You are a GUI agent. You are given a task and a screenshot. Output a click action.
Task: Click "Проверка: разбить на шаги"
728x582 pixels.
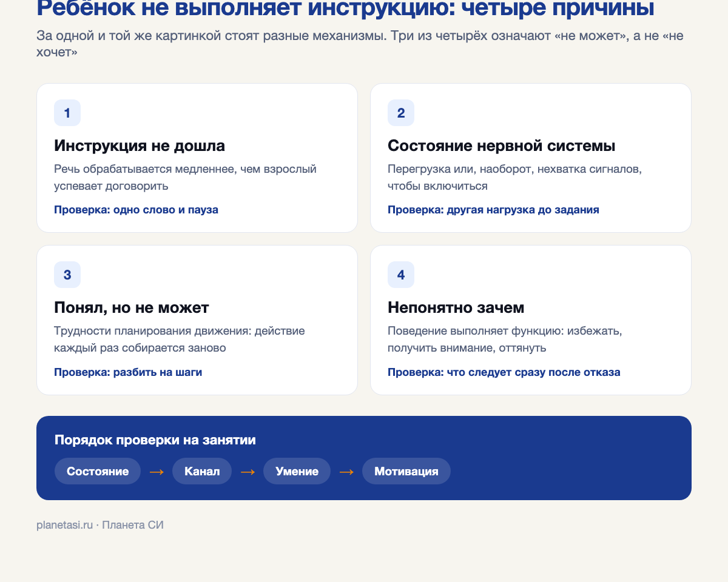click(128, 372)
